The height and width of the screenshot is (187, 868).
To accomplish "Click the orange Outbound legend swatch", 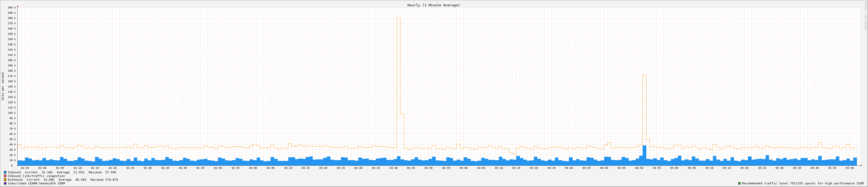I will pos(5,180).
